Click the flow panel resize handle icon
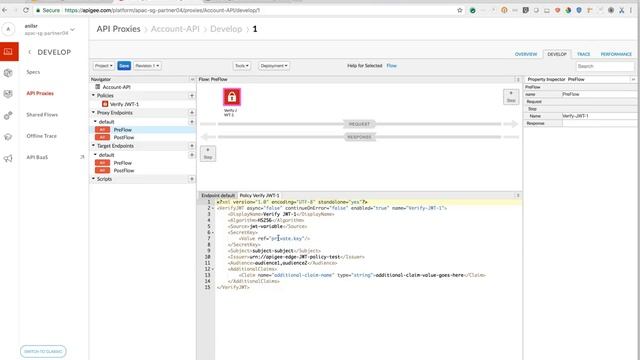The image size is (640, 360). [x=518, y=79]
